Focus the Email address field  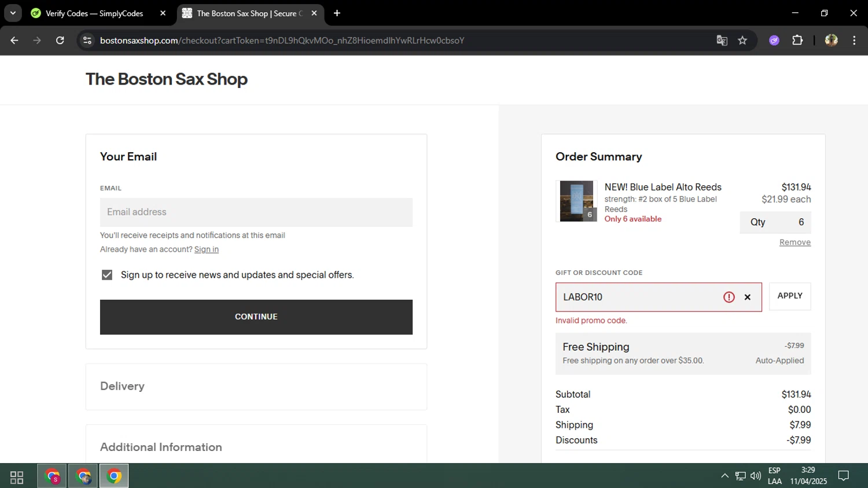coord(256,212)
